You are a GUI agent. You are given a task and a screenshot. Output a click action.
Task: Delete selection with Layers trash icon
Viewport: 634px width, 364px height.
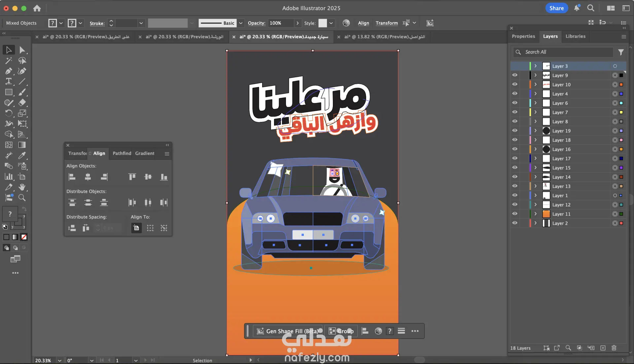614,348
